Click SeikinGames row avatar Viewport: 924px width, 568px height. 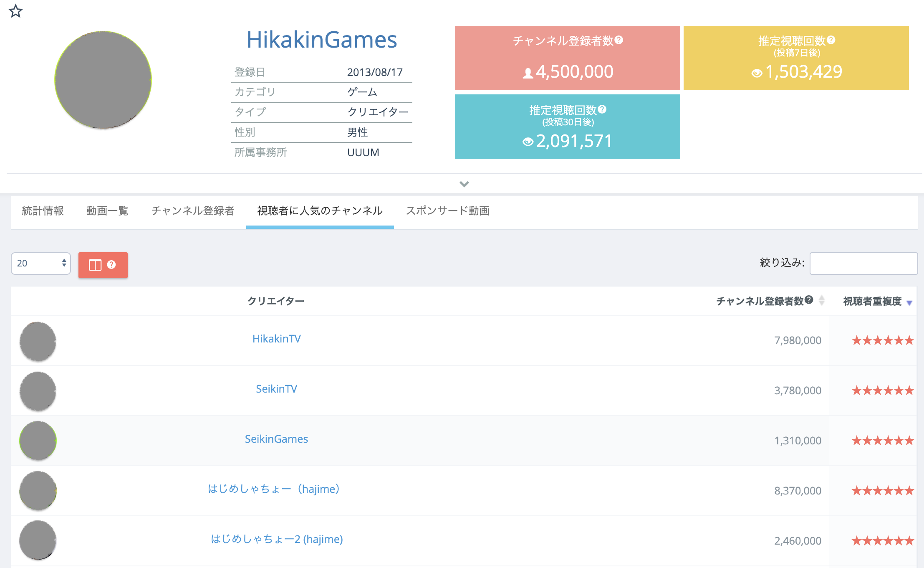coord(38,441)
